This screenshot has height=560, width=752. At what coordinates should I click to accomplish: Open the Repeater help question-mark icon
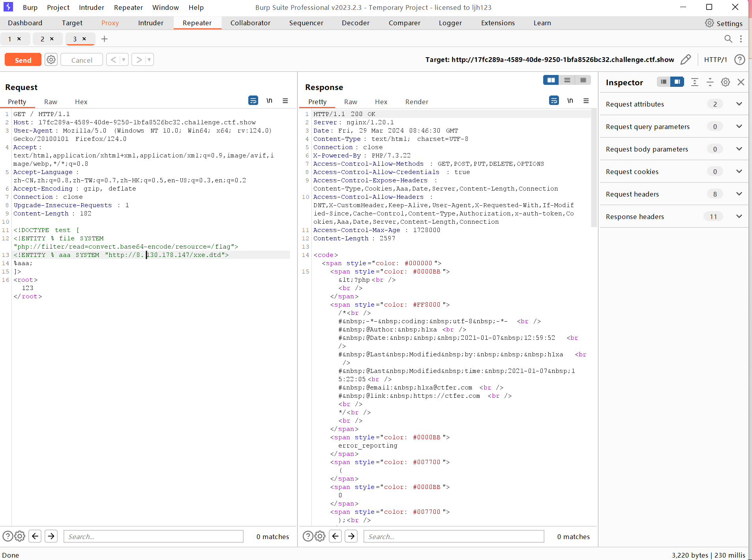pos(740,60)
